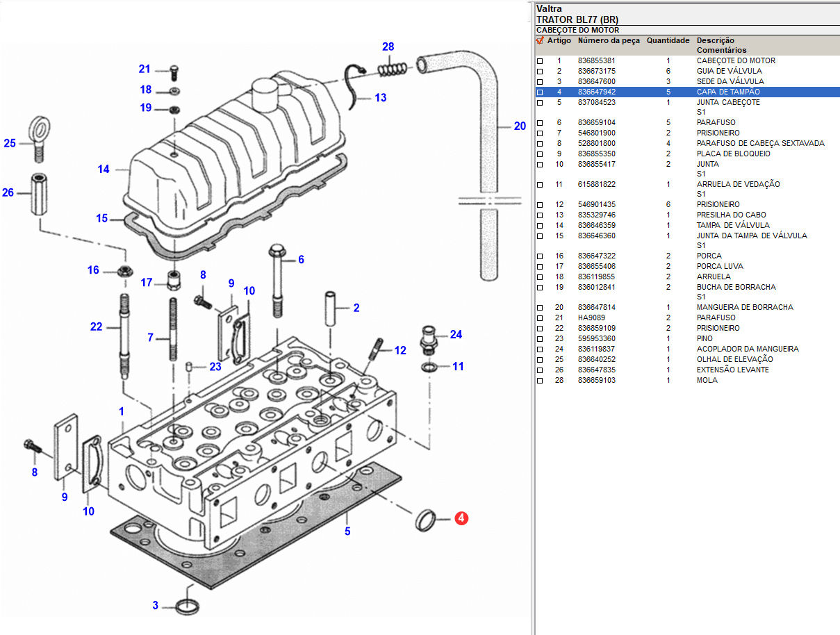Click callout 24 next to hose coupler
The height and width of the screenshot is (635, 840).
coord(456,335)
